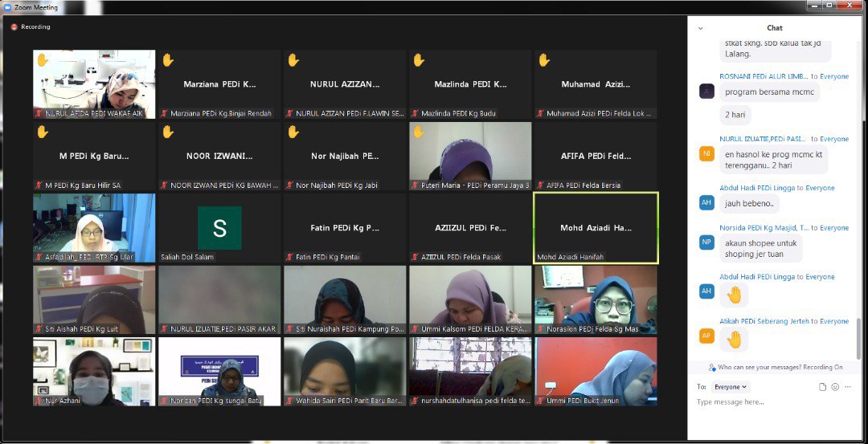Click the Recording indicator icon
Image resolution: width=868 pixels, height=444 pixels.
(14, 26)
